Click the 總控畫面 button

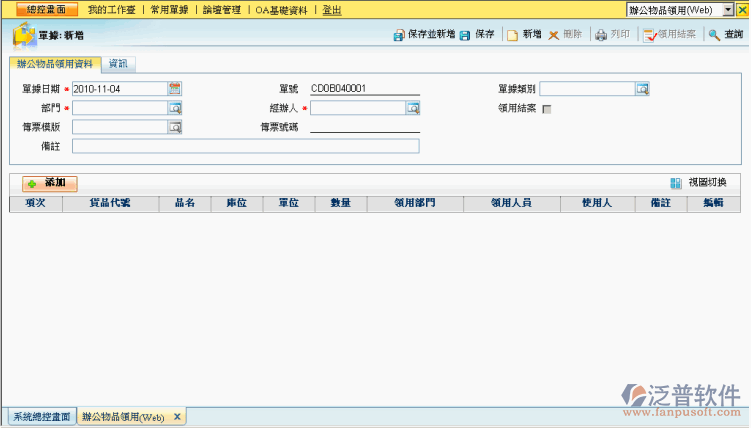pyautogui.click(x=38, y=9)
